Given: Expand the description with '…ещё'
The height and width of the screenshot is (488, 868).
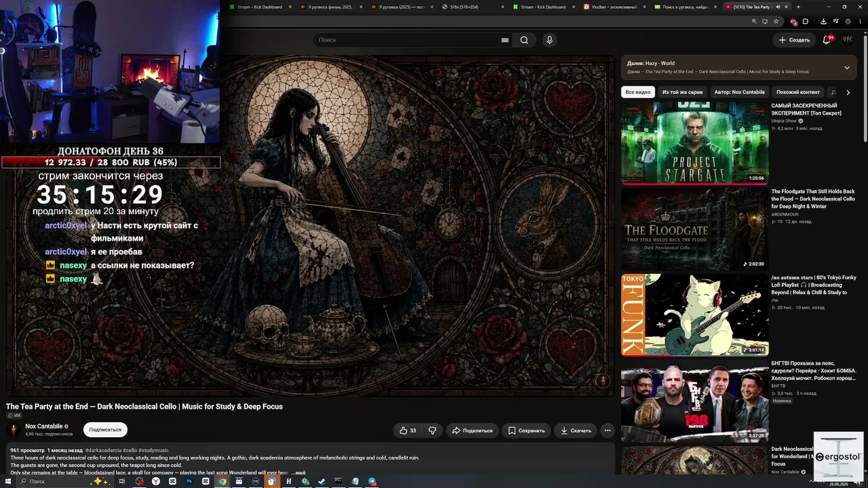Looking at the screenshot, I should click(x=298, y=472).
